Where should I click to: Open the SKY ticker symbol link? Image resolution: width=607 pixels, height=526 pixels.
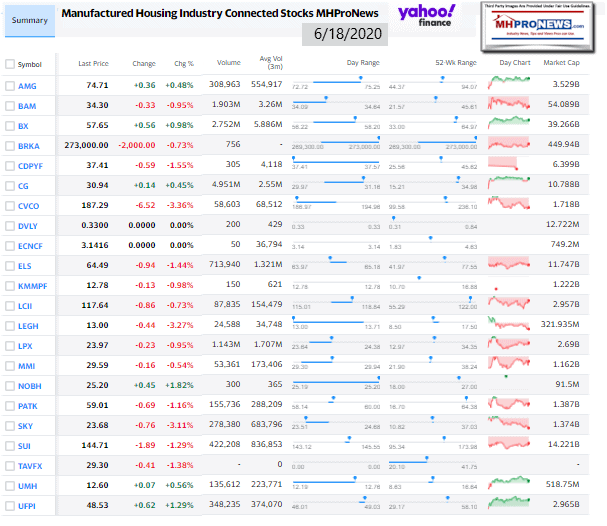click(x=25, y=426)
